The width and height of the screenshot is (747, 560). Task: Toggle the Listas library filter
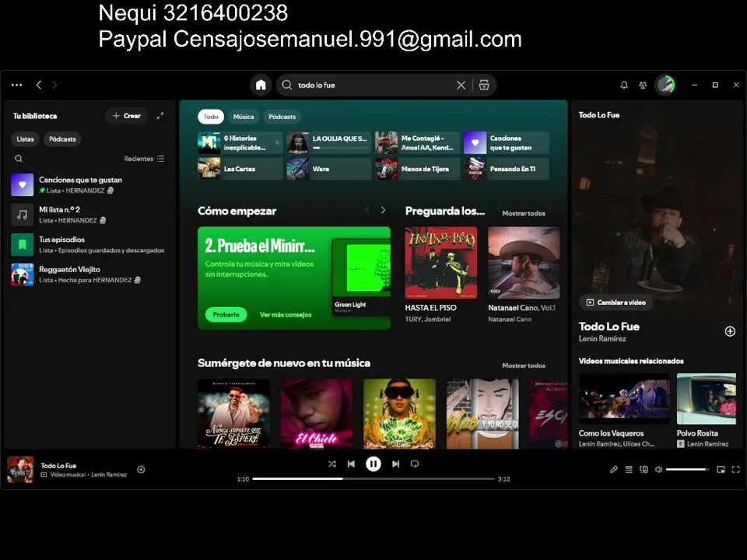pos(25,139)
